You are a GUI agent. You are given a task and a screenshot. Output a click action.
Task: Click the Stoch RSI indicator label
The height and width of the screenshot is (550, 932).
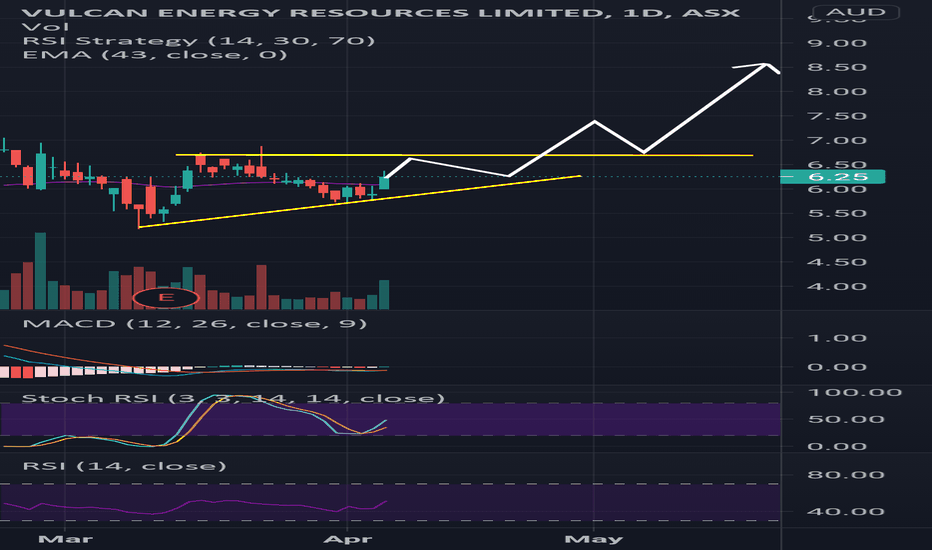[x=233, y=398]
